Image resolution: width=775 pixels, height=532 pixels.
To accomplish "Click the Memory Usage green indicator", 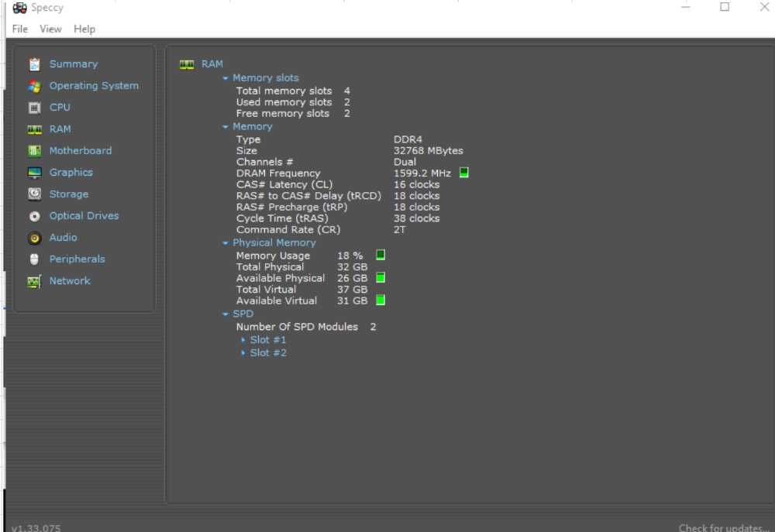I will click(380, 255).
